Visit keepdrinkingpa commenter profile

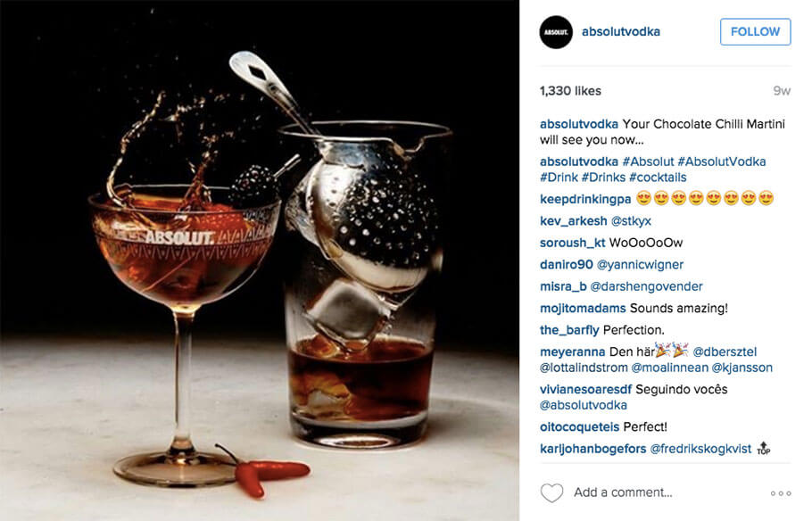585,199
